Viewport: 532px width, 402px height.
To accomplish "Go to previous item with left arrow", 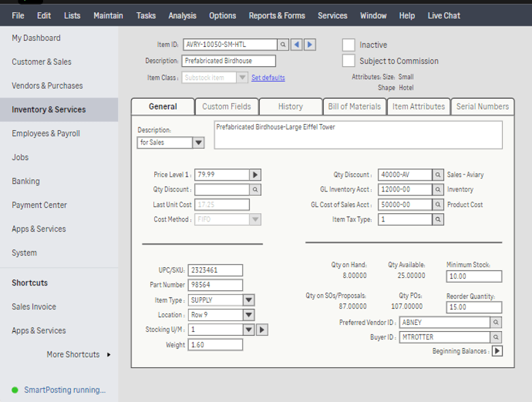I will (297, 44).
